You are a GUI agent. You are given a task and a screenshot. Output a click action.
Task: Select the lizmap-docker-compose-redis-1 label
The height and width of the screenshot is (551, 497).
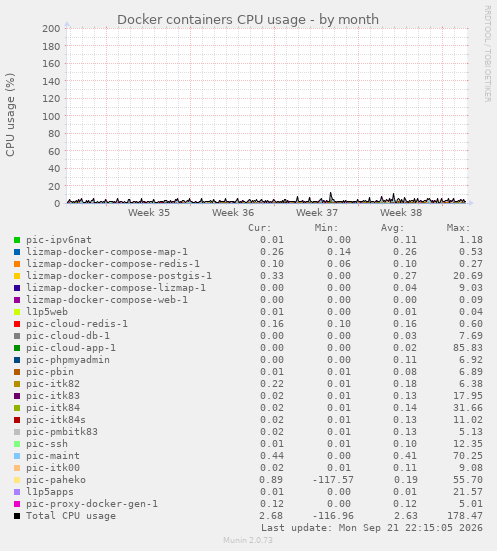pos(113,264)
